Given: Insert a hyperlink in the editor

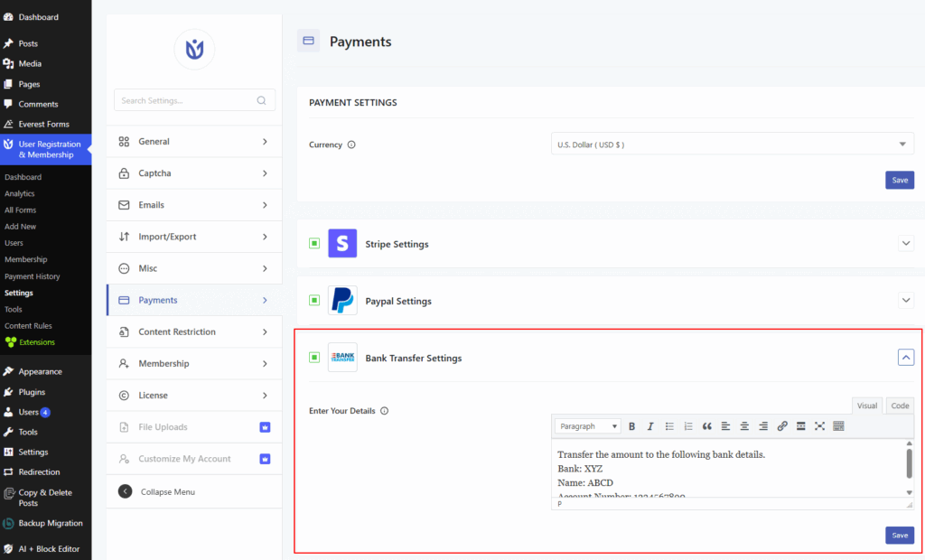Looking at the screenshot, I should [782, 426].
